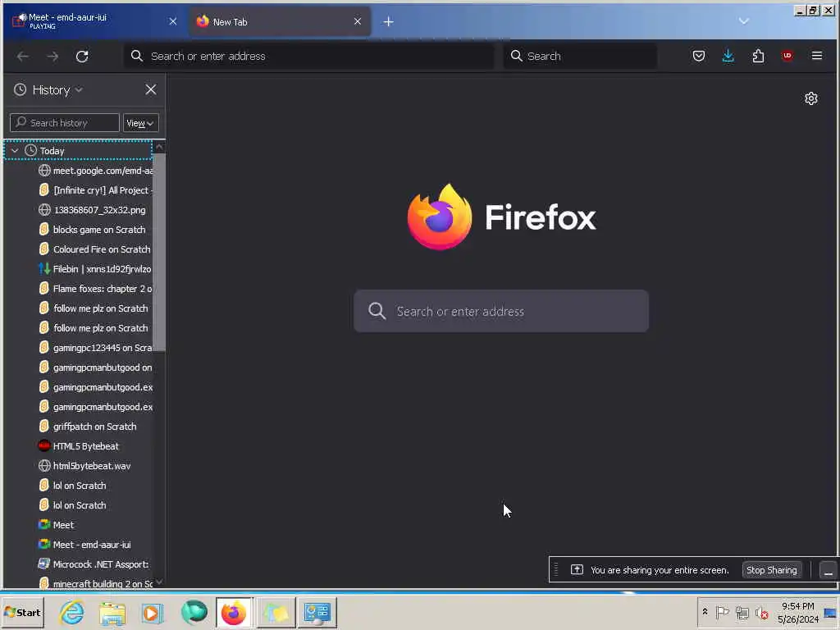Personalize new tab via gear icon

tap(811, 98)
